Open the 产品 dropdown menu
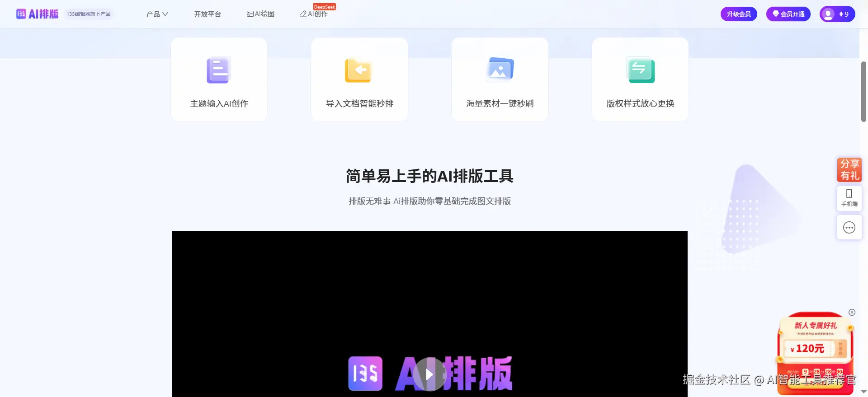The image size is (868, 397). 157,14
